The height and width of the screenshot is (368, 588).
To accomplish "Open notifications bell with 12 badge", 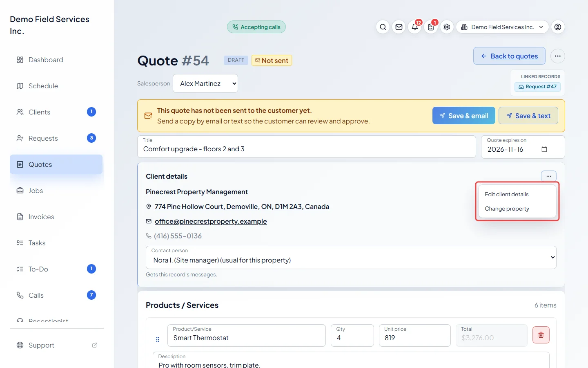I will coord(415,27).
